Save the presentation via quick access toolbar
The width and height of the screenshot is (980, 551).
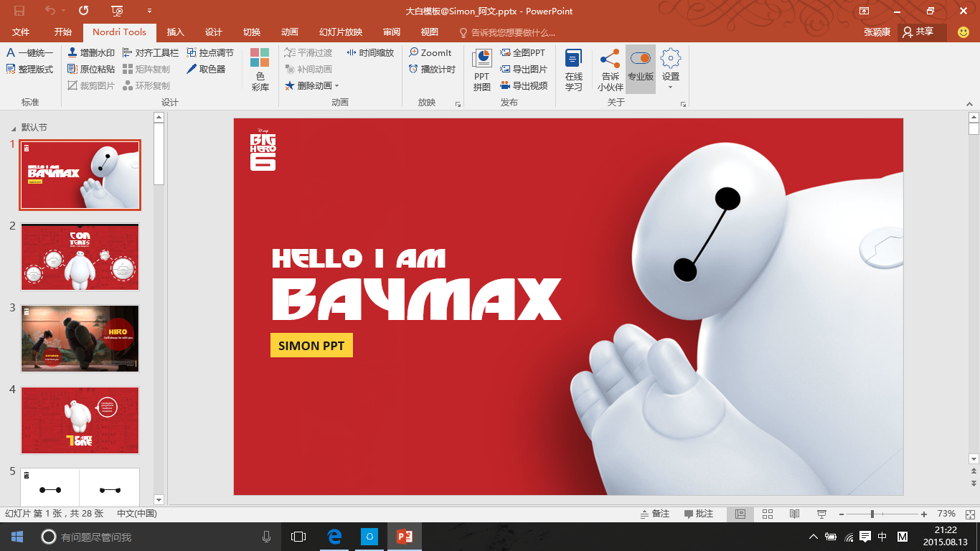19,11
